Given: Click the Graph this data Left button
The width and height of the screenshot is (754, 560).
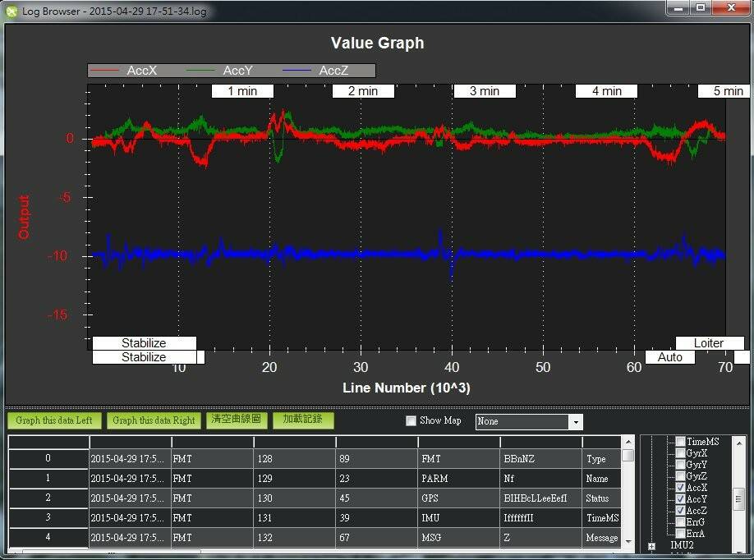Looking at the screenshot, I should 54,420.
